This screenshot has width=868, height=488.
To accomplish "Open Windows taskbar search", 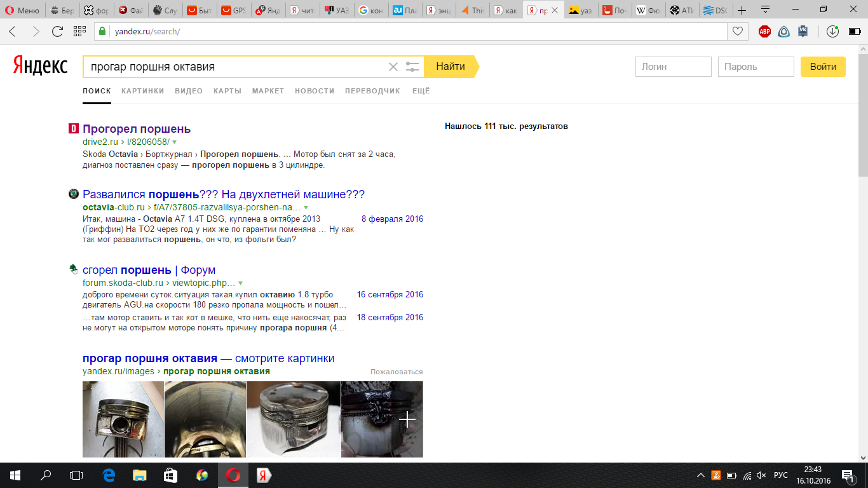I will (46, 475).
